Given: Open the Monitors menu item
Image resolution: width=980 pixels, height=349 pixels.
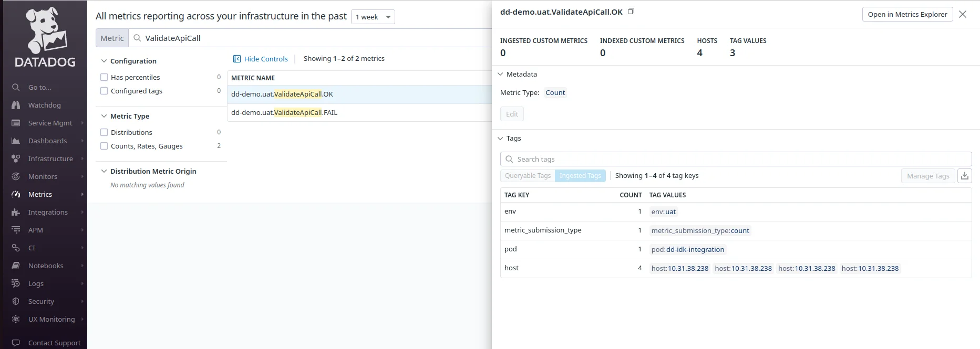Looking at the screenshot, I should (x=43, y=176).
